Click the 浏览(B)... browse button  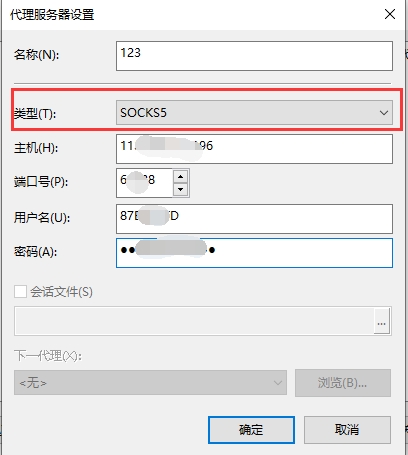pos(343,383)
